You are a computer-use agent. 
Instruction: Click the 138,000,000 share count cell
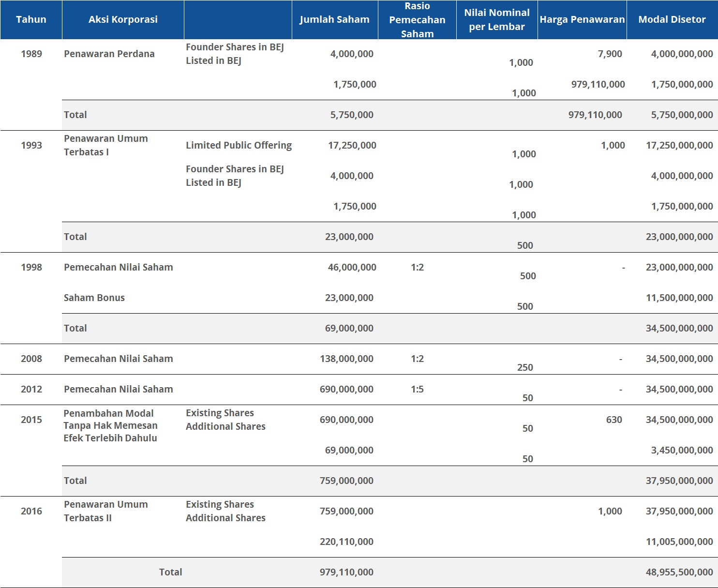coord(346,359)
